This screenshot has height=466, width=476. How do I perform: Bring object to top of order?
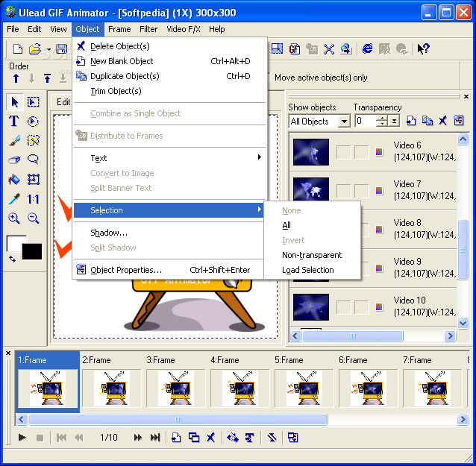tap(47, 78)
